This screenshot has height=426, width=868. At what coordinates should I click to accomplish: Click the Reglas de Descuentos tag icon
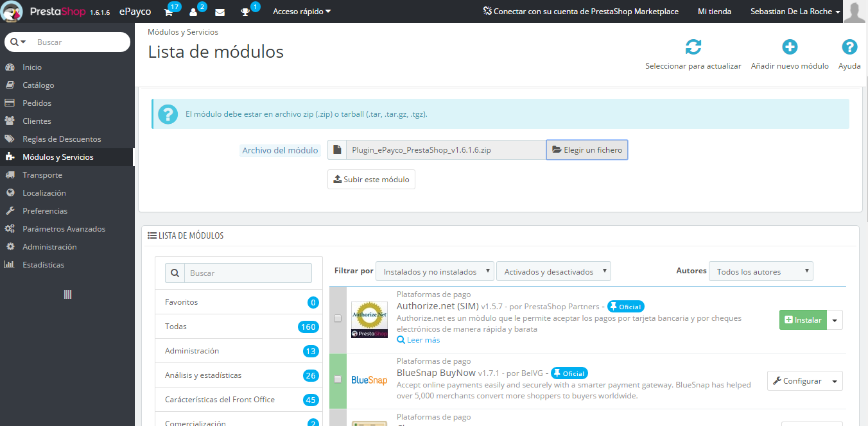click(10, 139)
